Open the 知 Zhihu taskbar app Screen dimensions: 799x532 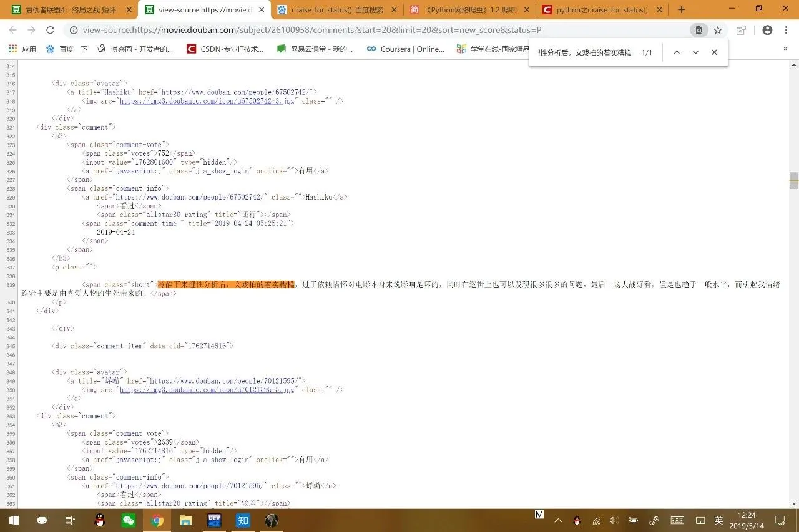point(243,520)
